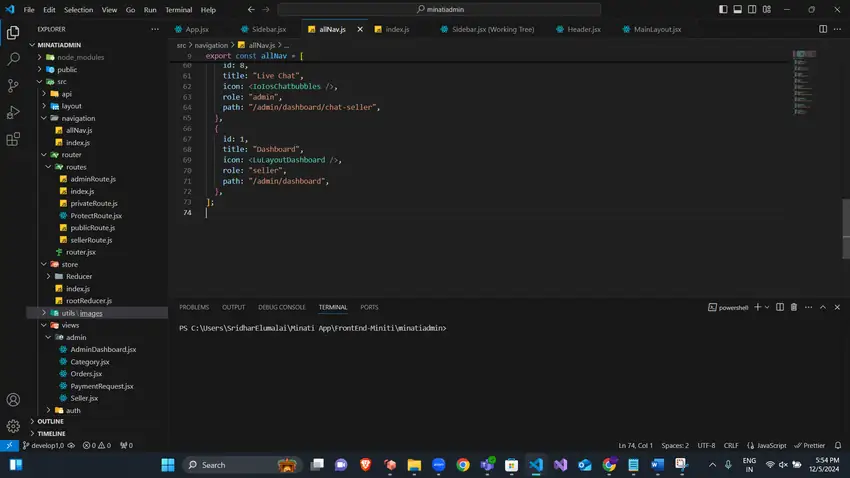Screen dimensions: 850x478
Task: Click the remote window indicator in status bar
Action: [9, 445]
